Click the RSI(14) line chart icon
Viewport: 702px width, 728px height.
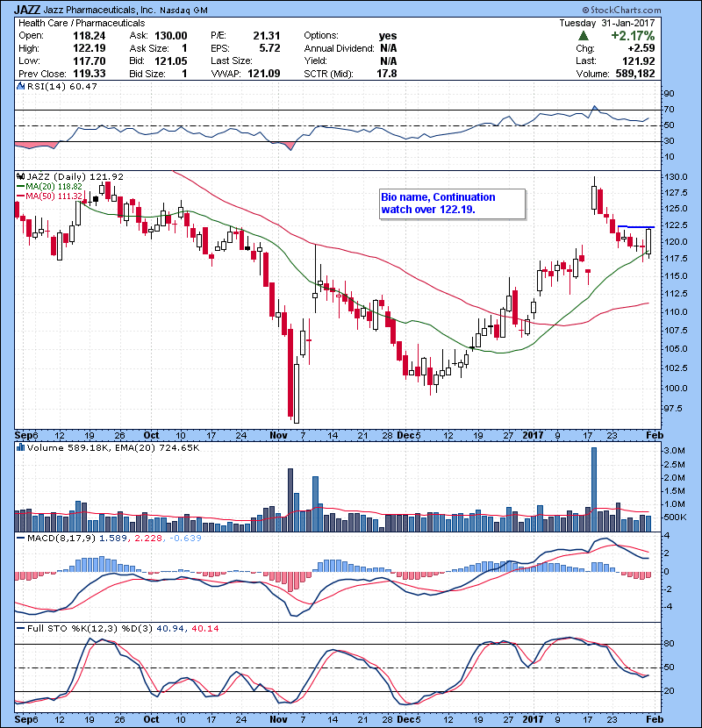pyautogui.click(x=21, y=86)
